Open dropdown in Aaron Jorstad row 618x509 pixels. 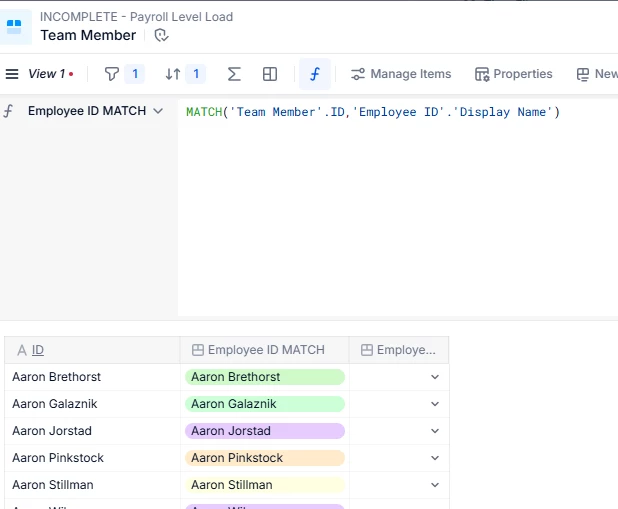pos(435,431)
